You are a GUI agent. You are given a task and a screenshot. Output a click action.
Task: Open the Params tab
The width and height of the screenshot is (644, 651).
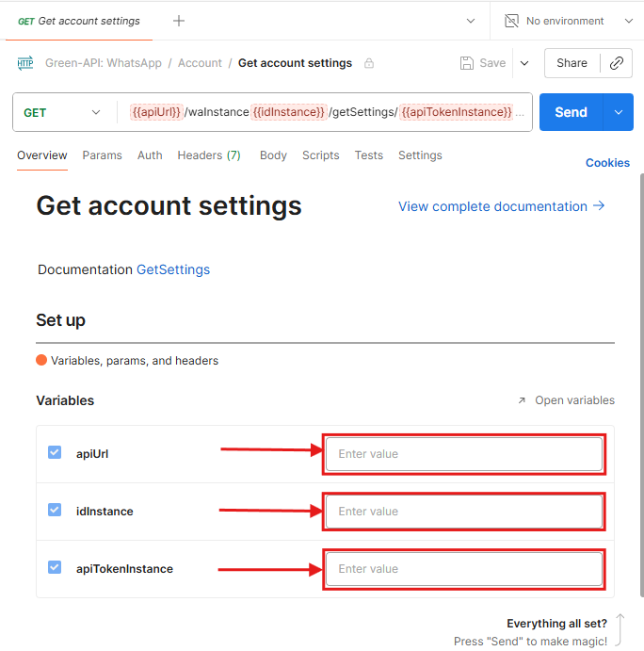tap(102, 155)
